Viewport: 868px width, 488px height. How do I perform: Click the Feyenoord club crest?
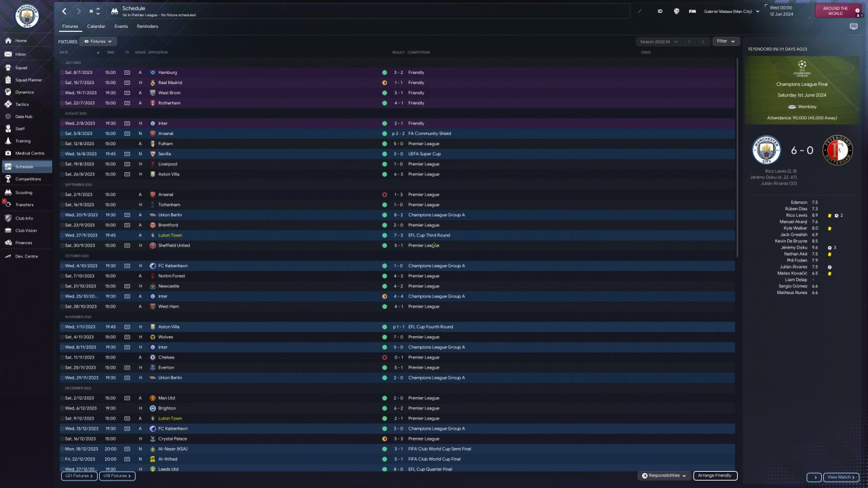click(x=838, y=150)
